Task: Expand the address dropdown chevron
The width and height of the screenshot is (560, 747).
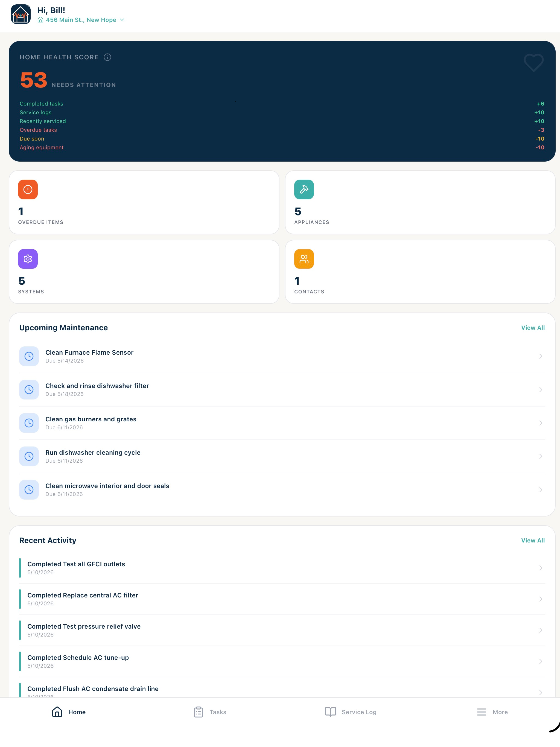Action: (x=122, y=20)
